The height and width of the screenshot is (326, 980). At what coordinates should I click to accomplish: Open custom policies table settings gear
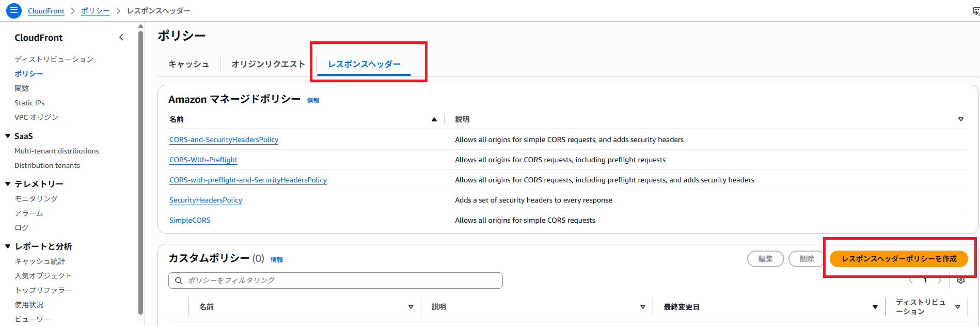960,280
